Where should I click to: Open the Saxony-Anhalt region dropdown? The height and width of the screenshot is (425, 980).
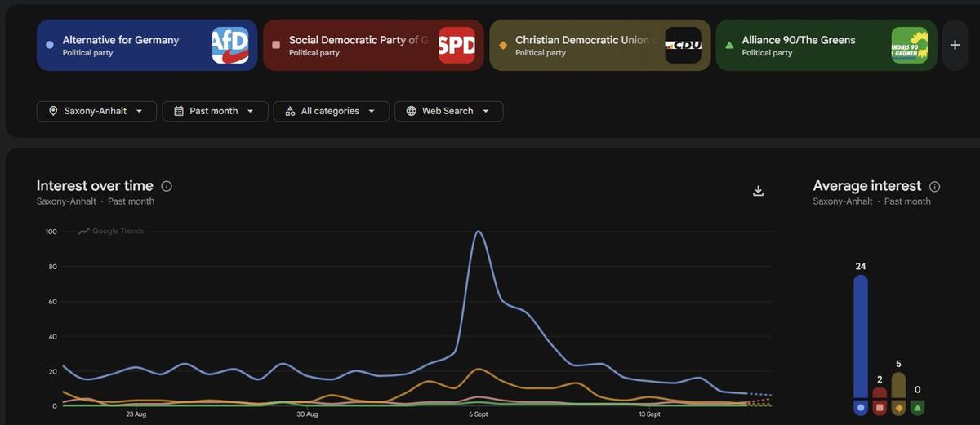coord(96,111)
